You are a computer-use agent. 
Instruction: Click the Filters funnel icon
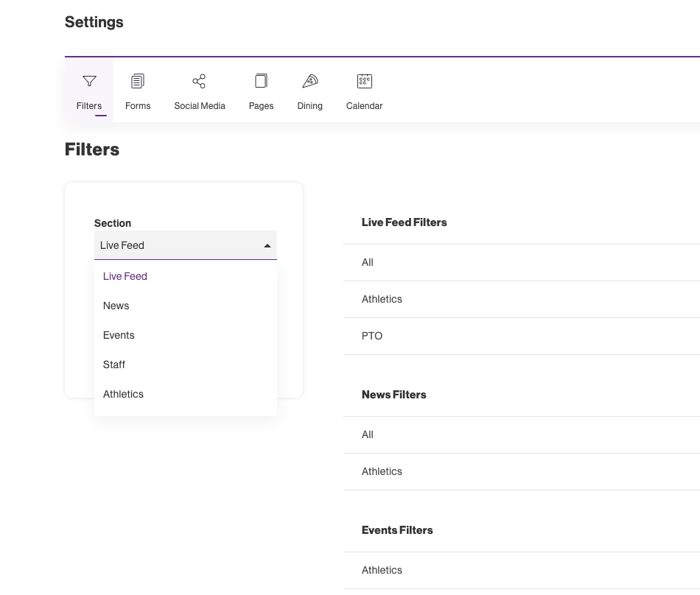tap(89, 81)
